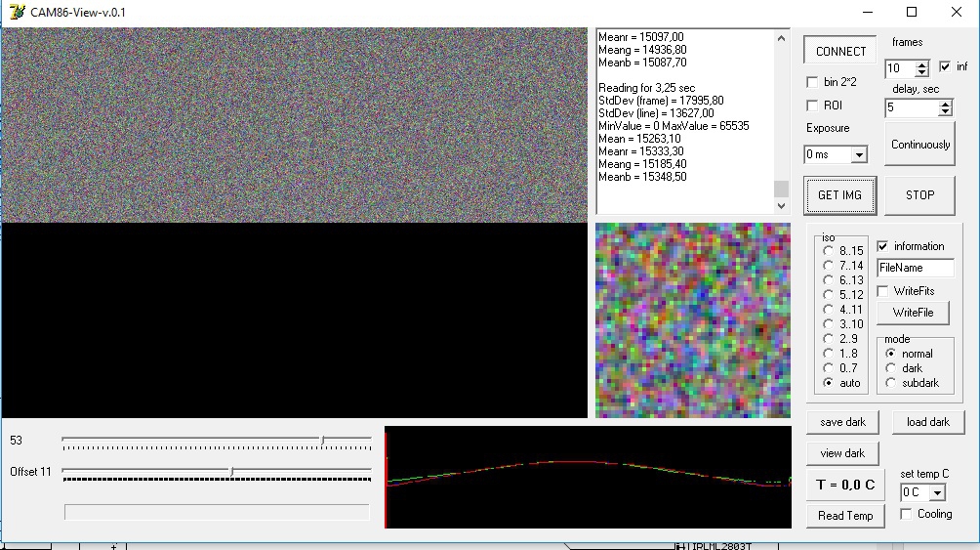
Task: Minimize the CAM86-View window
Action: click(868, 12)
